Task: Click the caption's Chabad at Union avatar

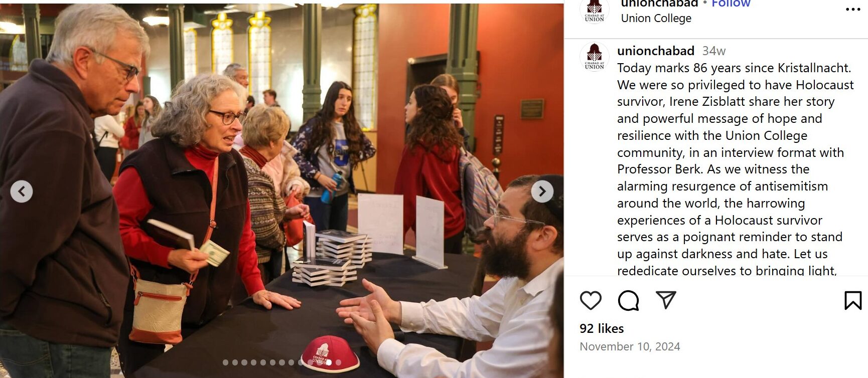Action: (595, 57)
